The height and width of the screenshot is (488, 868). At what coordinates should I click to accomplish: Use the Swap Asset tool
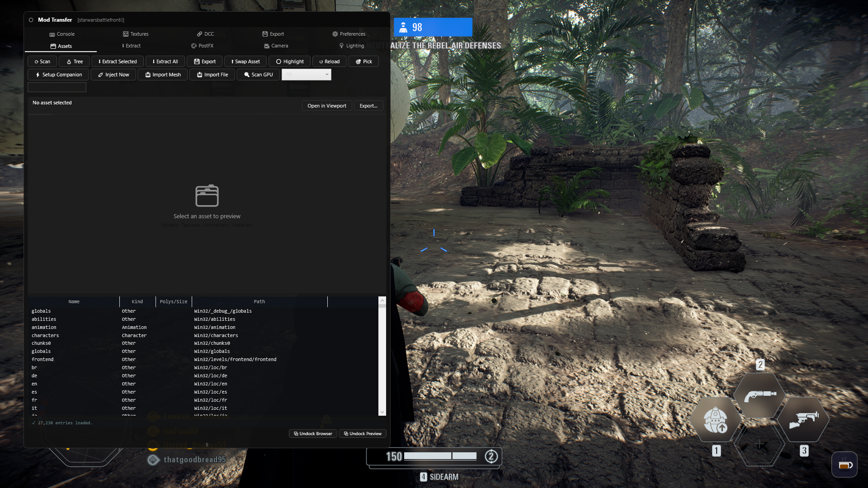(245, 61)
